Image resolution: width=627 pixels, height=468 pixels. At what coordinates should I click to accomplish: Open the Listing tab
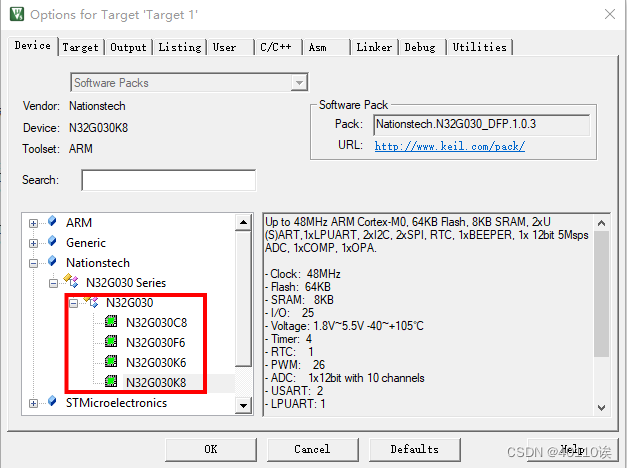click(x=180, y=47)
